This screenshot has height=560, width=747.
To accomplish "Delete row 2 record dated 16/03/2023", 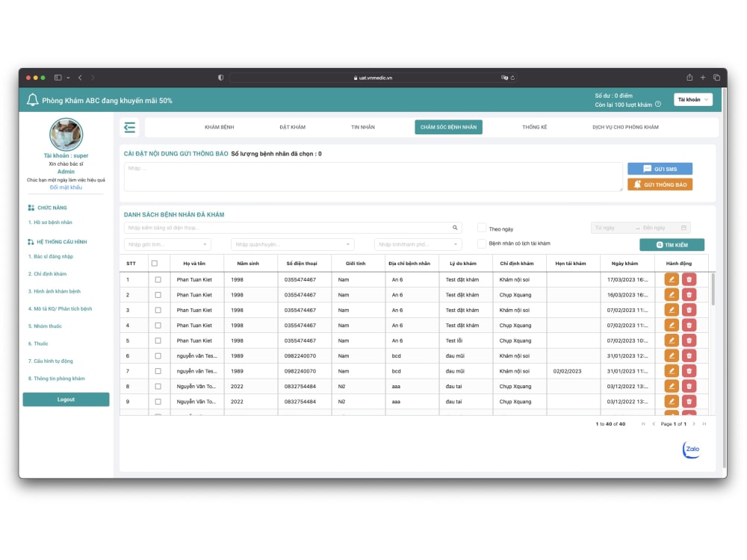I will tap(689, 295).
